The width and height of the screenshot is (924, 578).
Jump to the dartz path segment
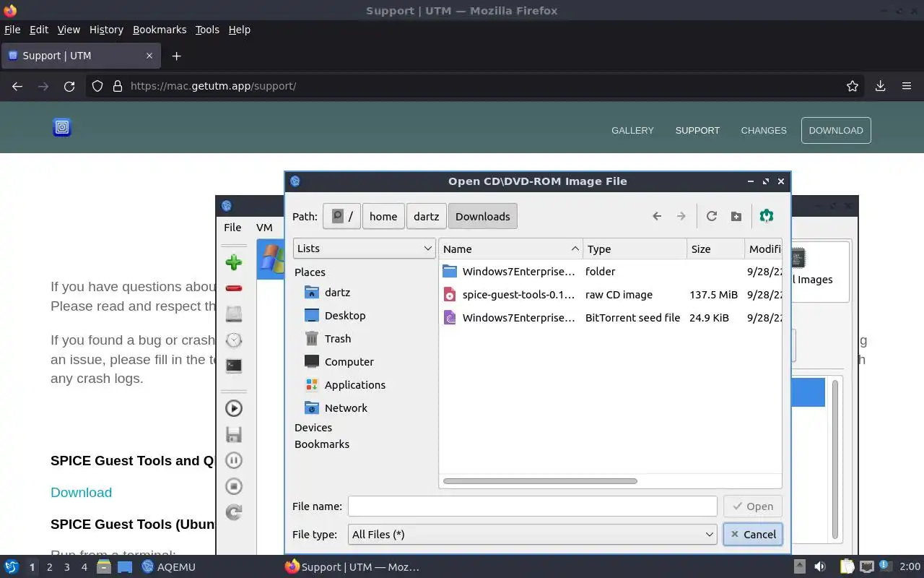click(426, 216)
